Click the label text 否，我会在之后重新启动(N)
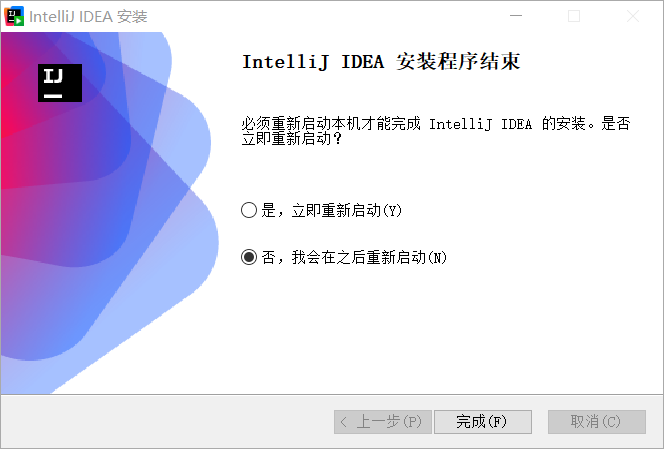The height and width of the screenshot is (449, 664). tap(354, 257)
